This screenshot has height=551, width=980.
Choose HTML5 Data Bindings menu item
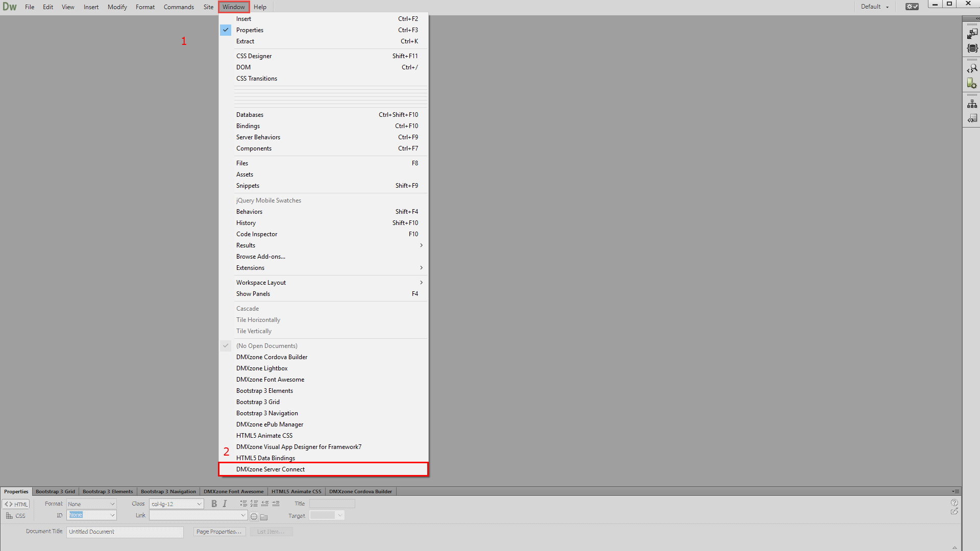pyautogui.click(x=324, y=458)
